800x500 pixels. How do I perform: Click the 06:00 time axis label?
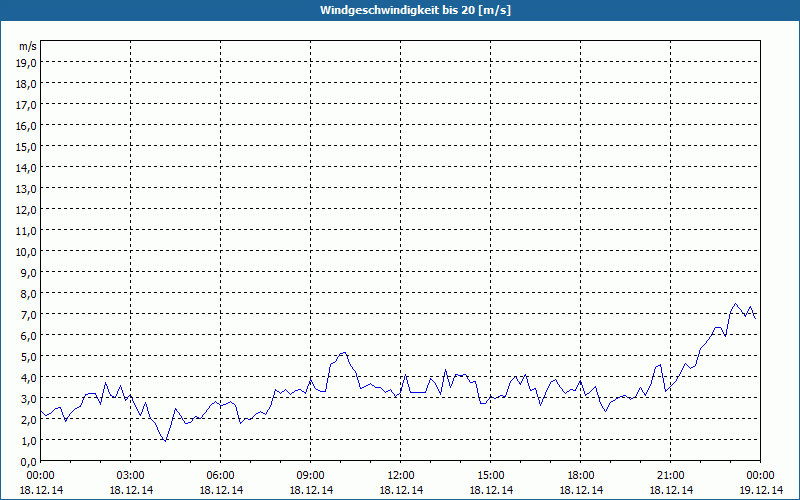[x=220, y=476]
